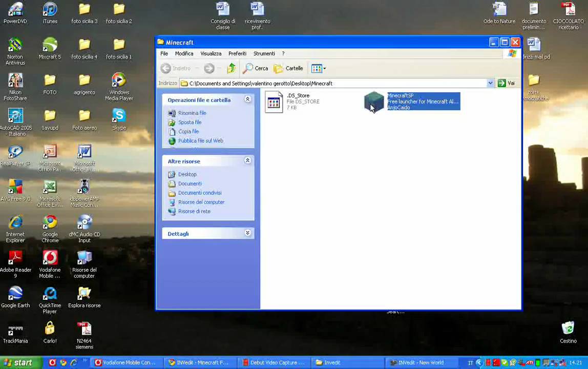Viewport: 588px width, 369px height.
Task: Select the Vodafone Mobile desktop icon
Action: [x=50, y=264]
